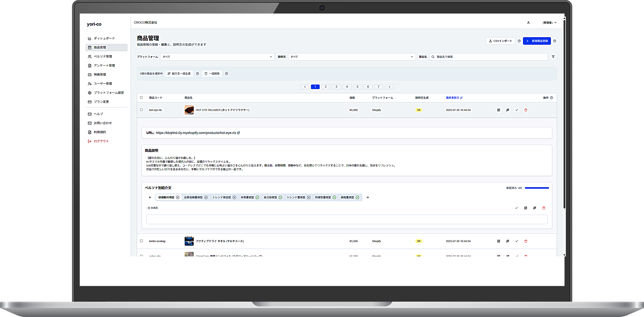Click the funnel filter icon
Image resolution: width=644 pixels, height=317 pixels.
tap(553, 57)
